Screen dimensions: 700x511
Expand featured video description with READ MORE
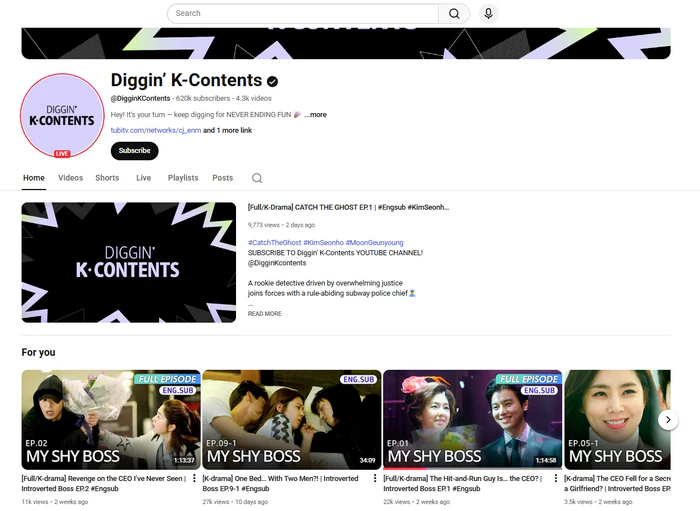[265, 314]
